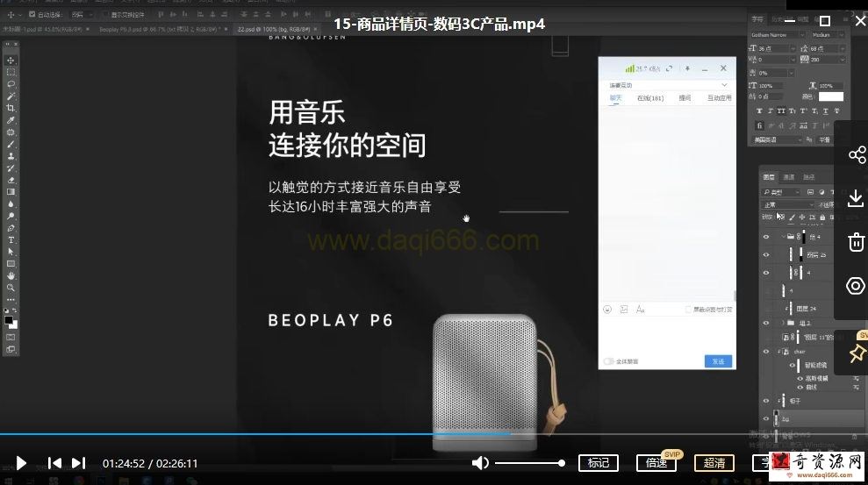Toggle visibility eye of the chair layer

(x=766, y=351)
